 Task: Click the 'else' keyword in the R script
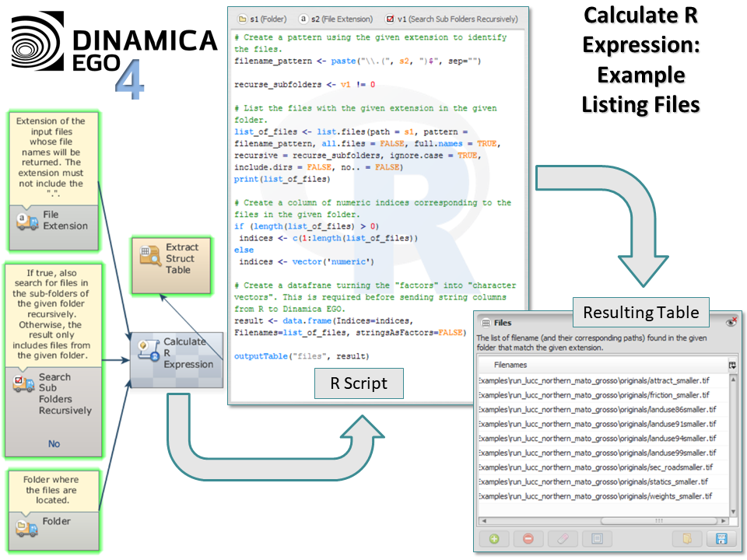coord(244,250)
